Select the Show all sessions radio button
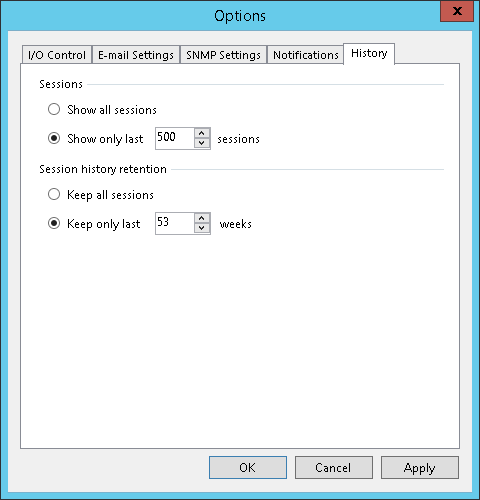Image resolution: width=480 pixels, height=500 pixels. [54, 109]
